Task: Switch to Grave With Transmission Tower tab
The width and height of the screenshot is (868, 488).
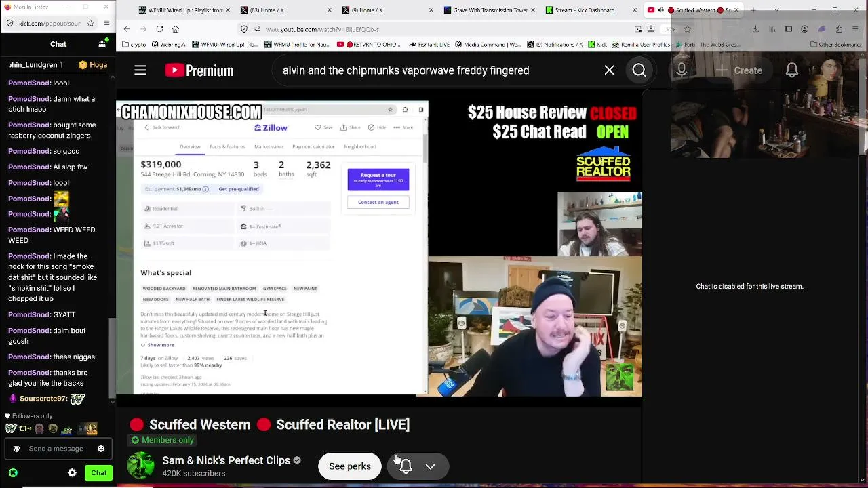Action: click(x=486, y=10)
